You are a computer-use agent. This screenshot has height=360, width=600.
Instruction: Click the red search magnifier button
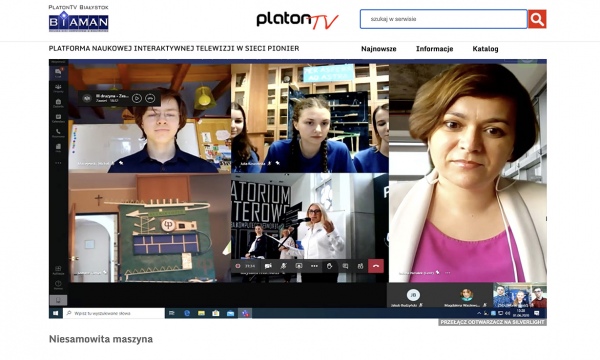537,19
